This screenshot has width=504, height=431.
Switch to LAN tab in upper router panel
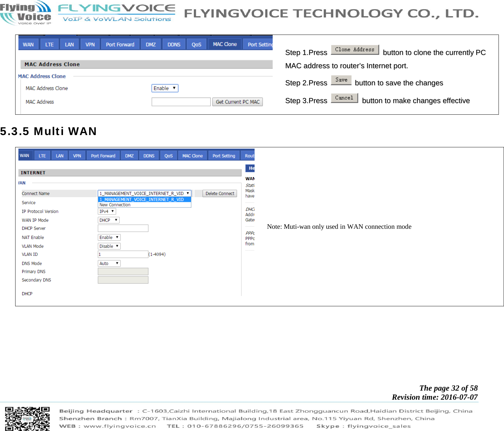[x=69, y=44]
